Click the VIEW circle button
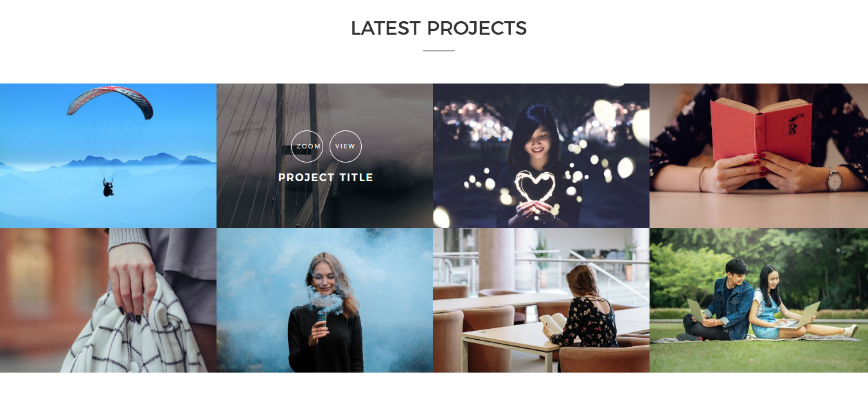868x406 pixels. (346, 146)
